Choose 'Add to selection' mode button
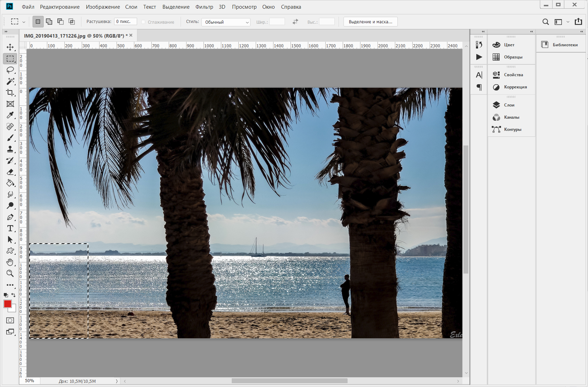588x387 pixels. (49, 22)
